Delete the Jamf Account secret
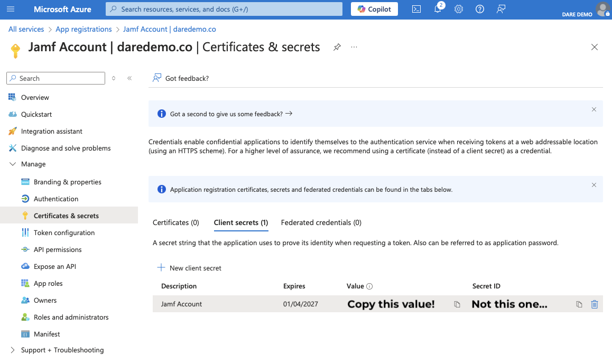 pos(595,304)
